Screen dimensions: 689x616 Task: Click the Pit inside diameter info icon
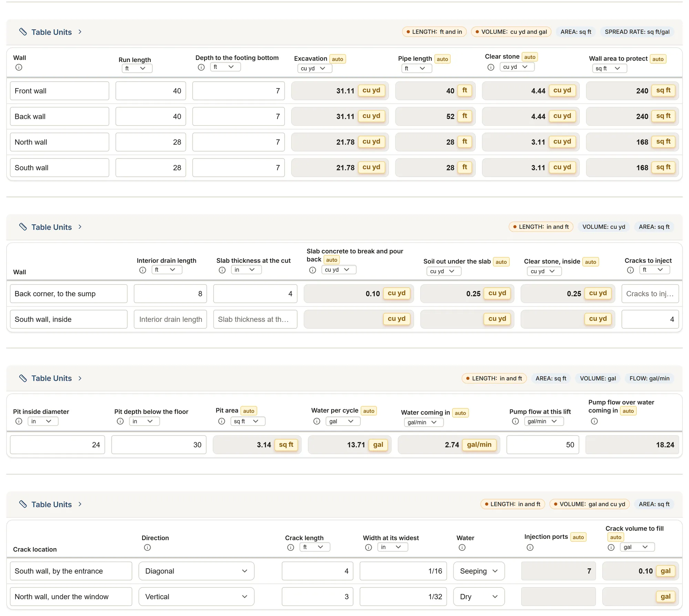click(19, 421)
